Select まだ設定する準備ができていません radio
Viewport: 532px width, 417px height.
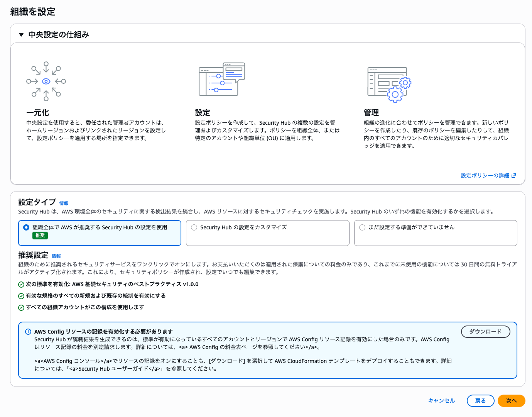362,227
